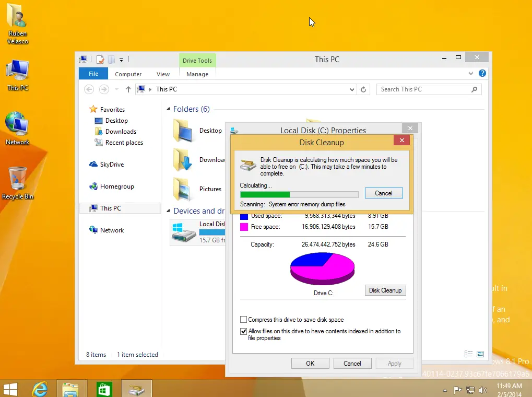Viewport: 532px width, 397px height.
Task: Click OK in Local Disk Properties
Action: pyautogui.click(x=310, y=364)
